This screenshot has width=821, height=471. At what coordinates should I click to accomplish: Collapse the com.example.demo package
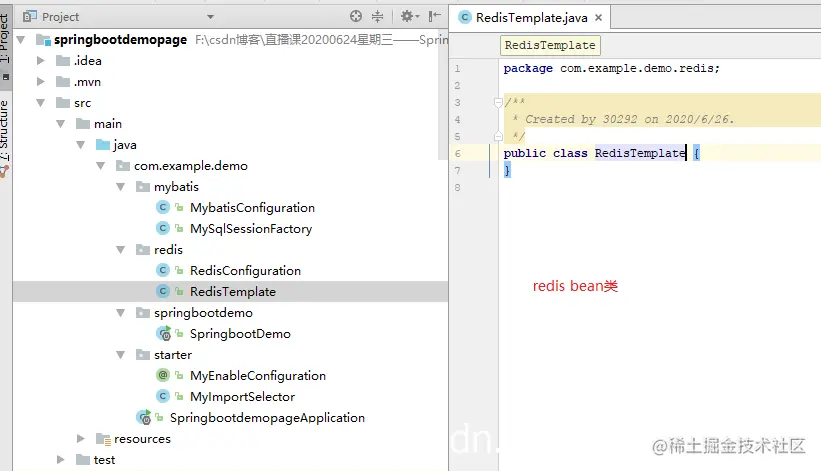tap(101, 166)
